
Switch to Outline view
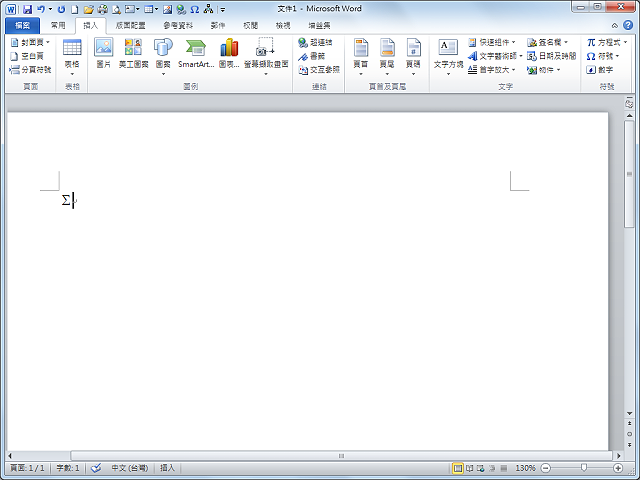coord(492,468)
